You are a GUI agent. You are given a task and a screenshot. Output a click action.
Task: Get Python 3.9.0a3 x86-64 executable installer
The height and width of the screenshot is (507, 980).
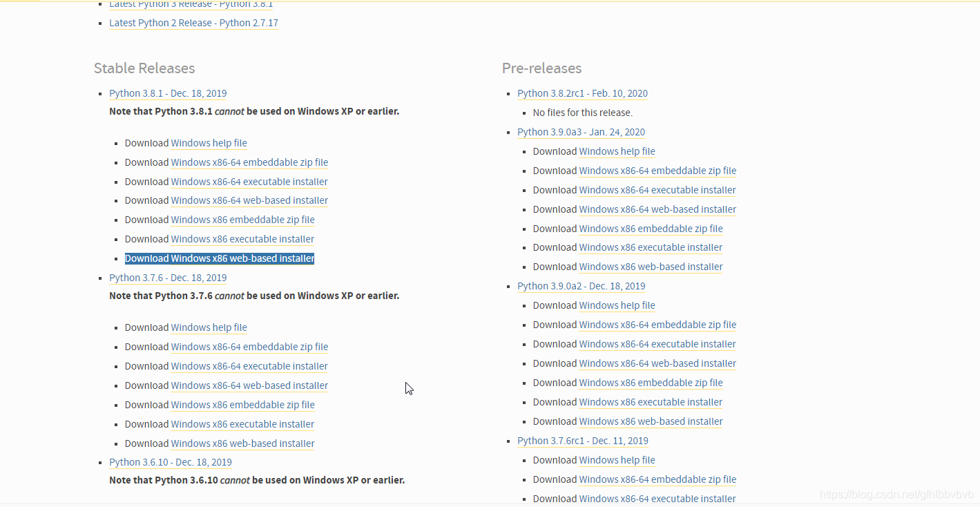tap(657, 190)
